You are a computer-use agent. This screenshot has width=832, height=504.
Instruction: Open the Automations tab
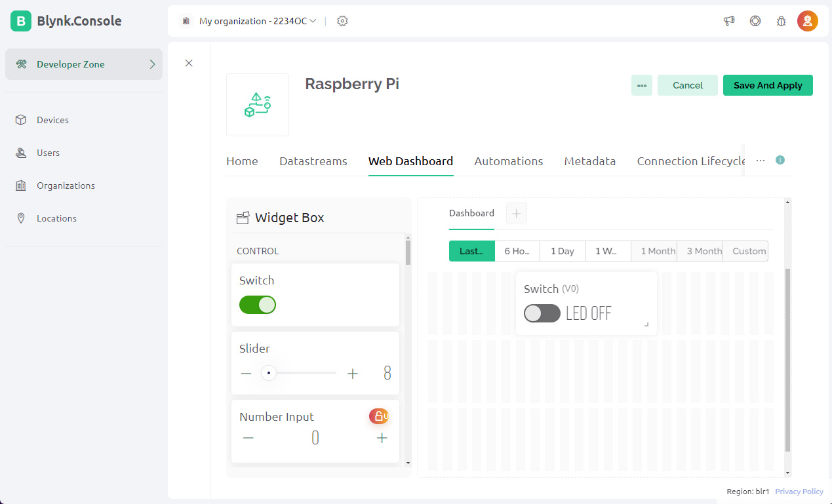pyautogui.click(x=509, y=161)
